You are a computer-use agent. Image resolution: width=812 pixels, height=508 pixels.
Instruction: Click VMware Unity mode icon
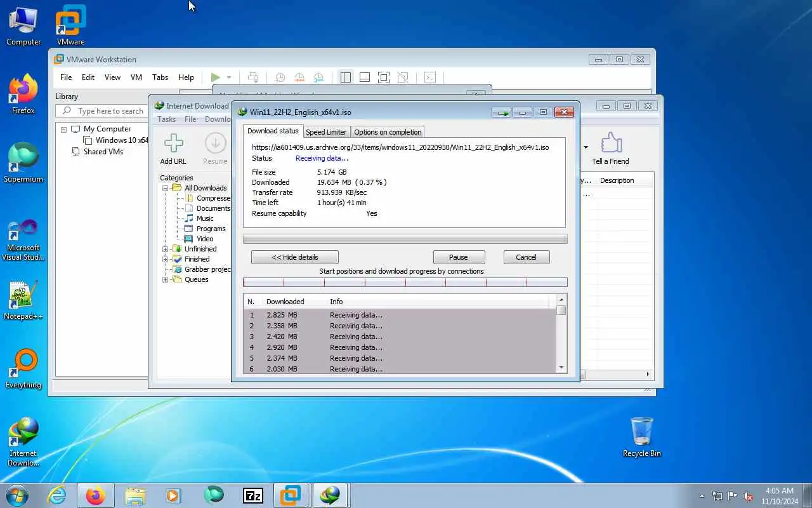(x=403, y=77)
